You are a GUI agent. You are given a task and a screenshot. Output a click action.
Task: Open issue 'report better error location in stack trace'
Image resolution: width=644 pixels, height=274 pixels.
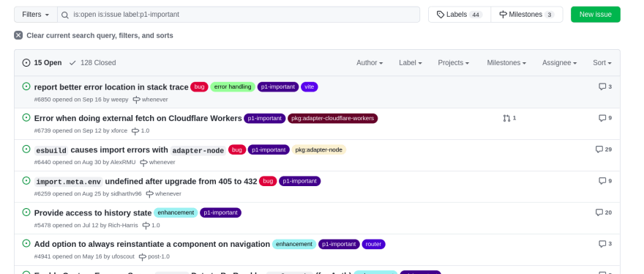pyautogui.click(x=111, y=86)
